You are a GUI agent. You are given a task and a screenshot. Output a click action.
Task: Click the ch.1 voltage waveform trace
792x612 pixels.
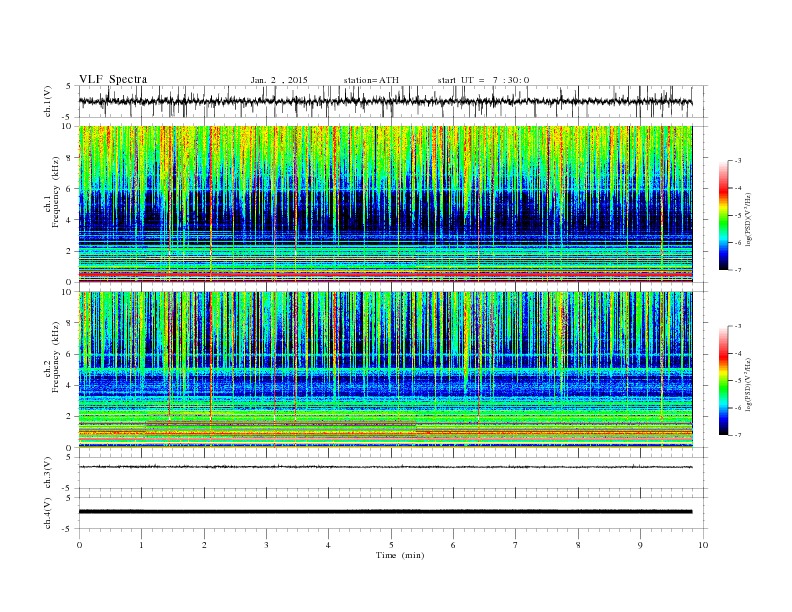pos(385,101)
